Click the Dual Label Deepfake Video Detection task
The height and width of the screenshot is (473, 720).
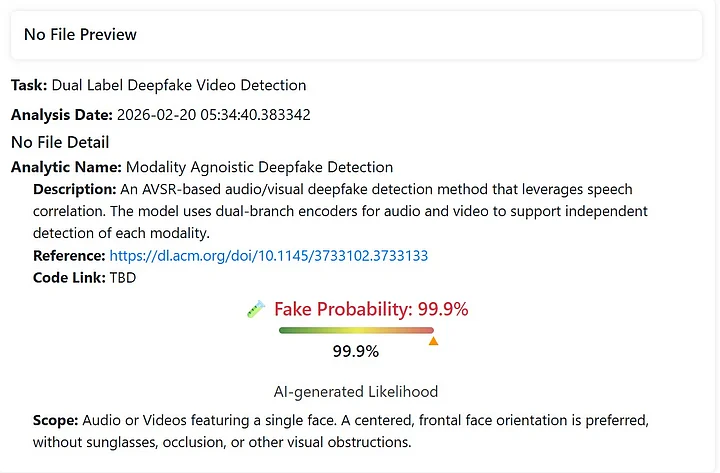click(x=179, y=85)
